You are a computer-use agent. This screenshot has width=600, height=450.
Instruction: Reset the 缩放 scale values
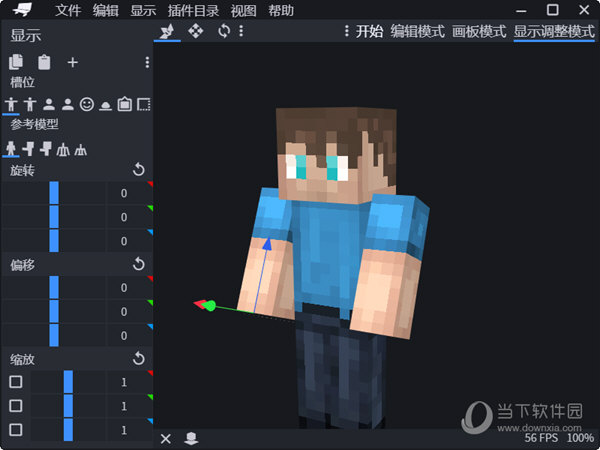[139, 359]
